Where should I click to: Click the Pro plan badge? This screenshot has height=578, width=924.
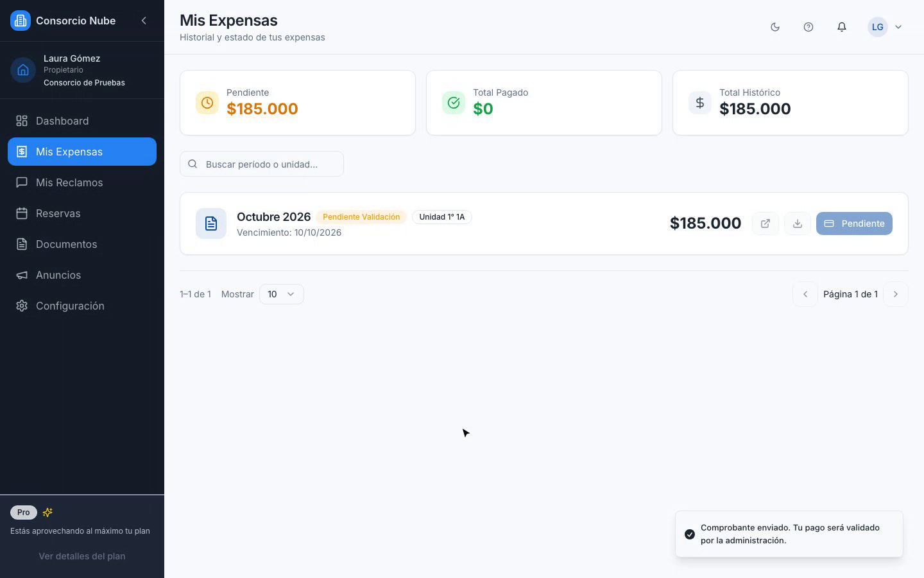pyautogui.click(x=24, y=512)
